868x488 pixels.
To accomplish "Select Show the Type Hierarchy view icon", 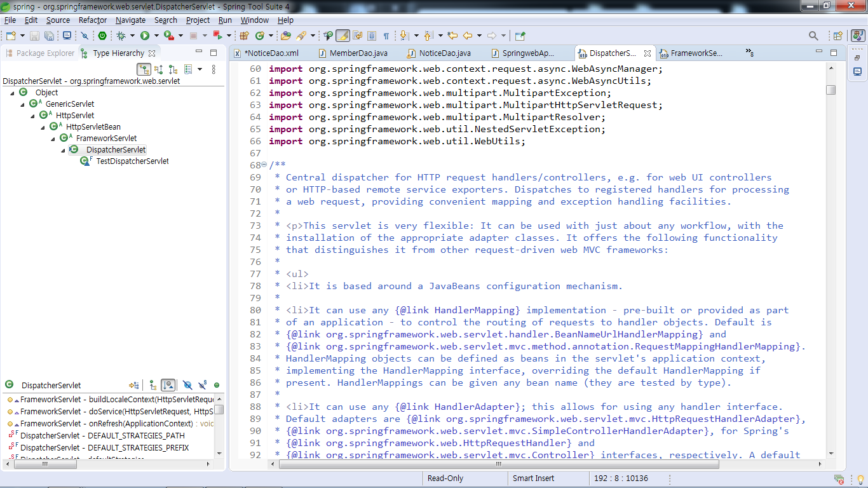I will click(144, 69).
